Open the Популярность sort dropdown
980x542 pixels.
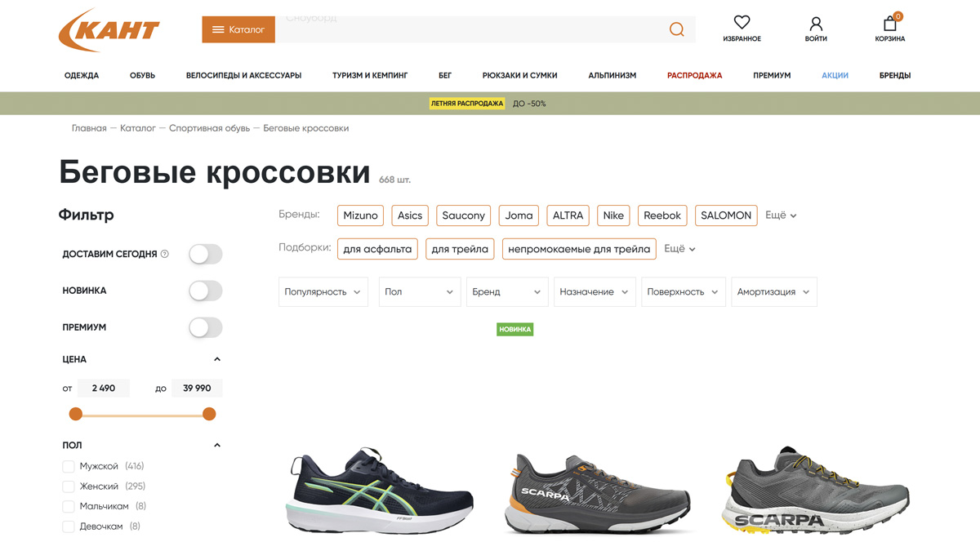coord(323,291)
